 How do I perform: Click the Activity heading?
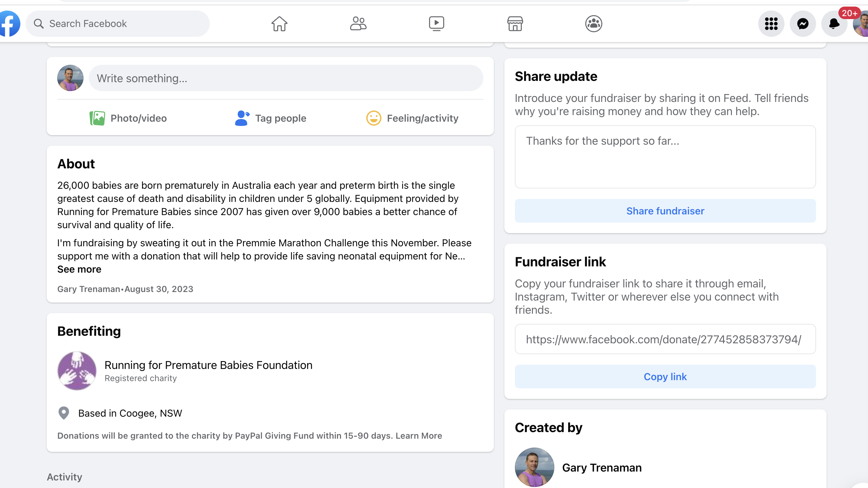[64, 477]
